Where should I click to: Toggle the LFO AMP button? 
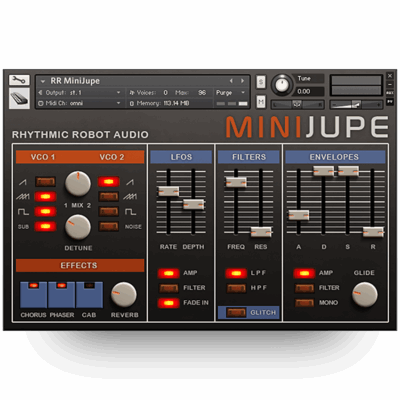click(x=169, y=273)
